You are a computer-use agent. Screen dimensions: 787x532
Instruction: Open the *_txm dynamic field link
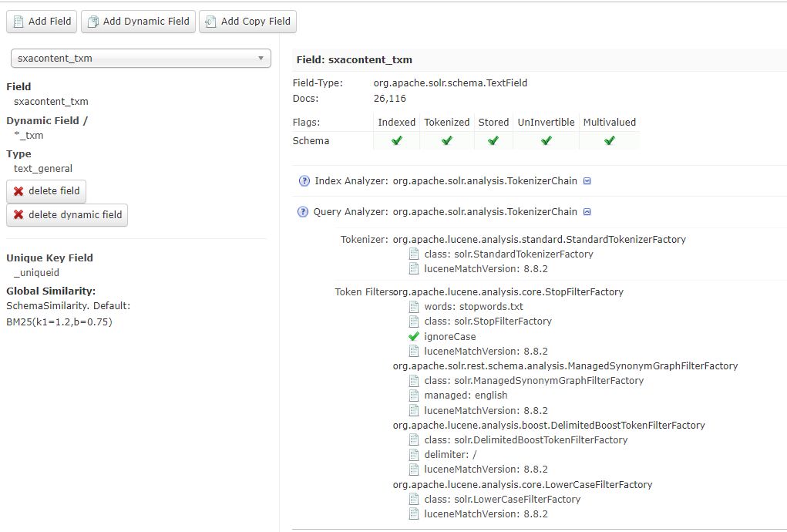tap(29, 136)
